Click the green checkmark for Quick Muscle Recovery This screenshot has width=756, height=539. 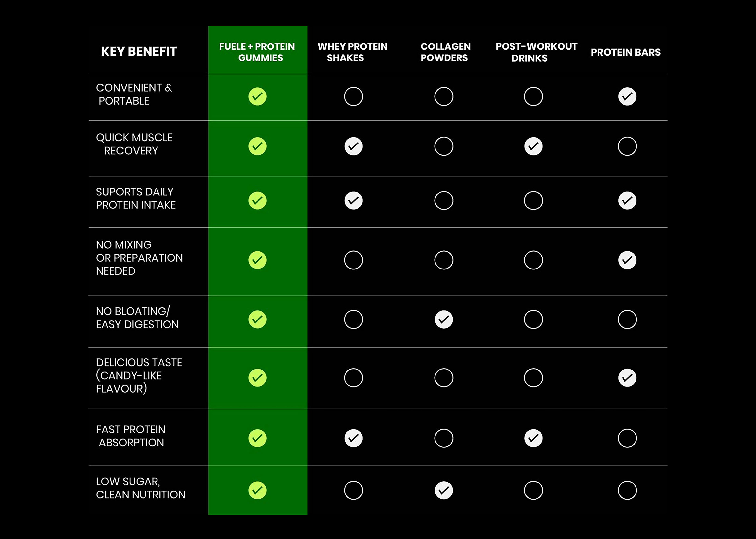point(258,146)
